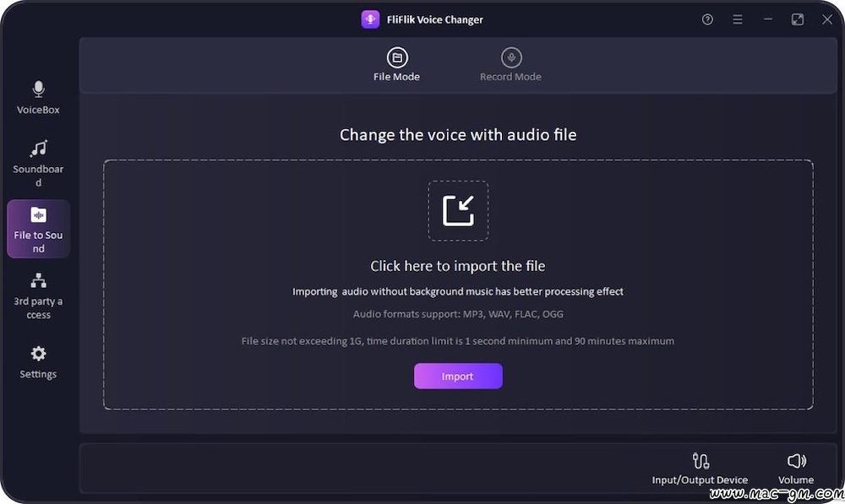Click the FliFlik Voice Changer logo icon
Image resolution: width=845 pixels, height=504 pixels.
coord(370,19)
